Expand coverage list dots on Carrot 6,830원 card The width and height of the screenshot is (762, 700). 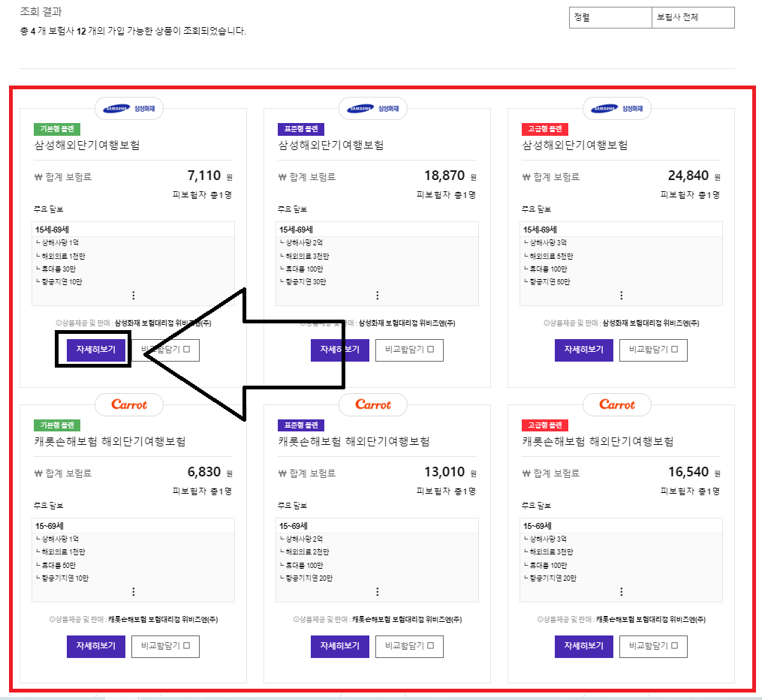[133, 592]
